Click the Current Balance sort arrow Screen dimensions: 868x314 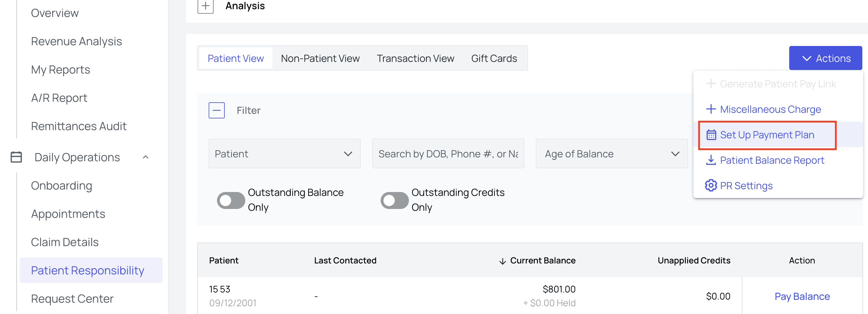[502, 261]
